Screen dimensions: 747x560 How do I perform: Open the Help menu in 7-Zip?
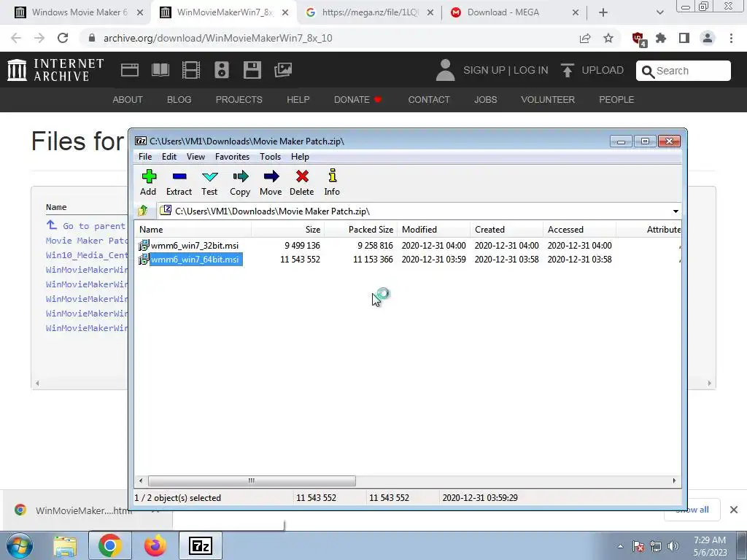click(300, 157)
